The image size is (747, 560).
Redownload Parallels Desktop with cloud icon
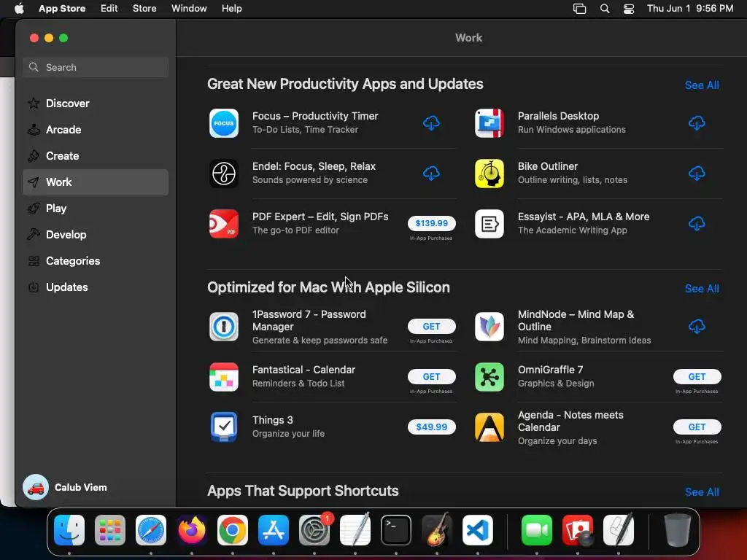click(697, 123)
